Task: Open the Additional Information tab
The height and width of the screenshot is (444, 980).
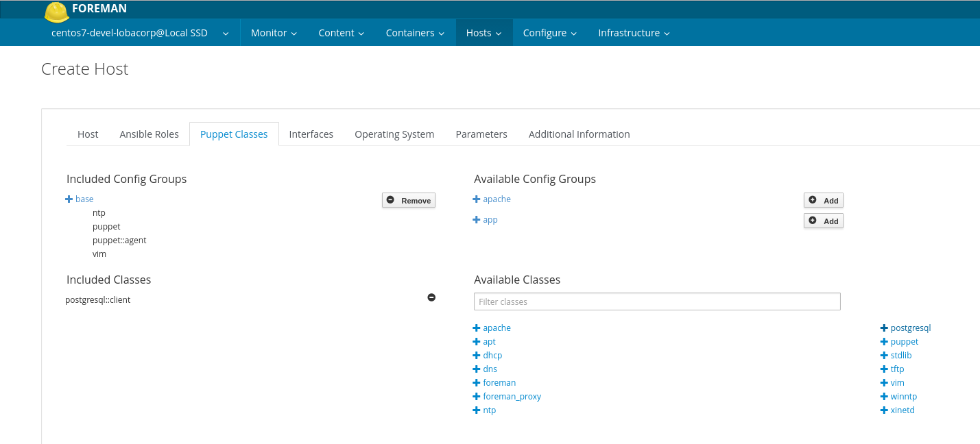Action: (x=579, y=134)
